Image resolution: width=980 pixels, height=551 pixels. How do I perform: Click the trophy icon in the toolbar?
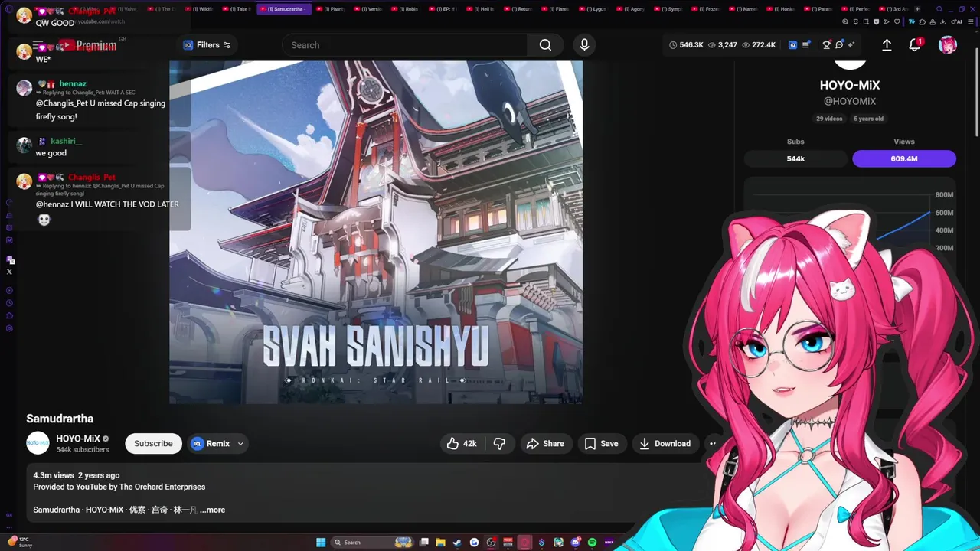pyautogui.click(x=826, y=45)
